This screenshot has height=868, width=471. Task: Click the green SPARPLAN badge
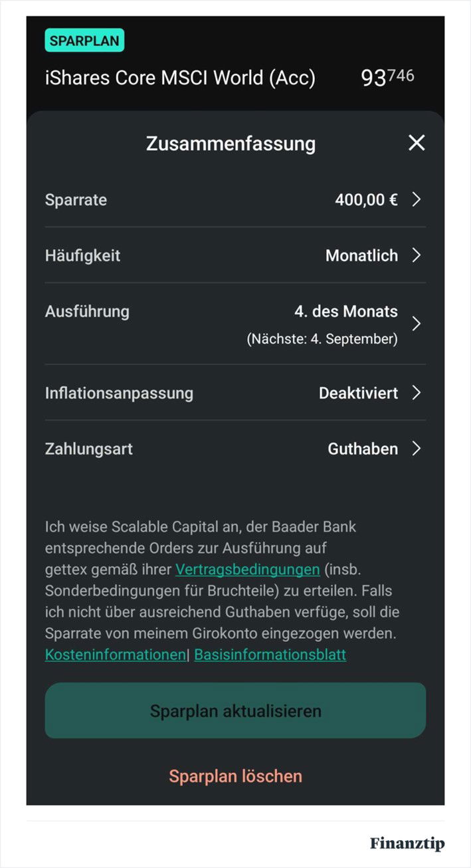pyautogui.click(x=84, y=41)
